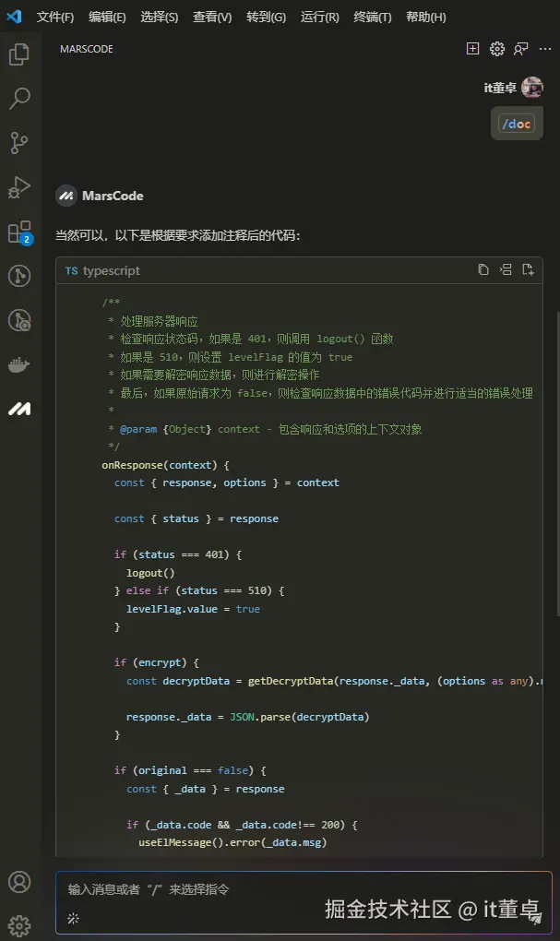The width and height of the screenshot is (560, 941).
Task: Click the if (encrypt) code line
Action: (x=156, y=662)
